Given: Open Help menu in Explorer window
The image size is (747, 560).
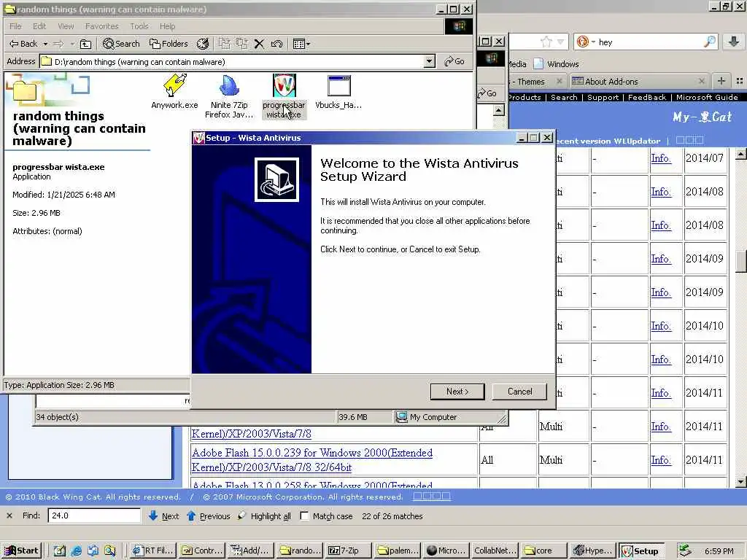Looking at the screenshot, I should pyautogui.click(x=167, y=26).
